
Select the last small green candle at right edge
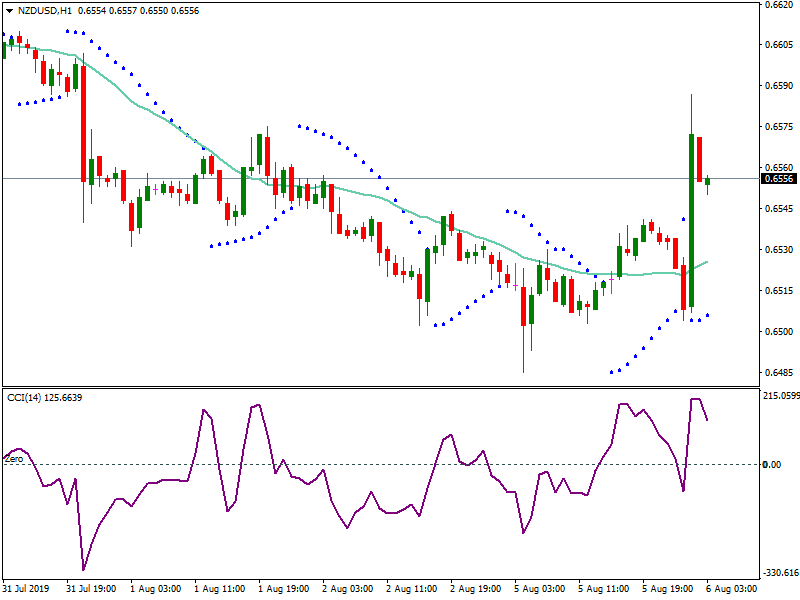pyautogui.click(x=708, y=181)
